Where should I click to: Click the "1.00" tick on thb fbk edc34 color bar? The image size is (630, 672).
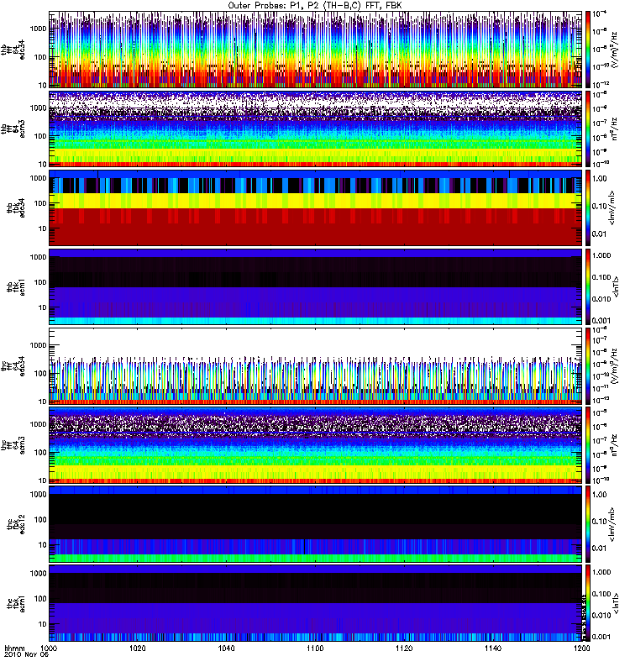[600, 179]
